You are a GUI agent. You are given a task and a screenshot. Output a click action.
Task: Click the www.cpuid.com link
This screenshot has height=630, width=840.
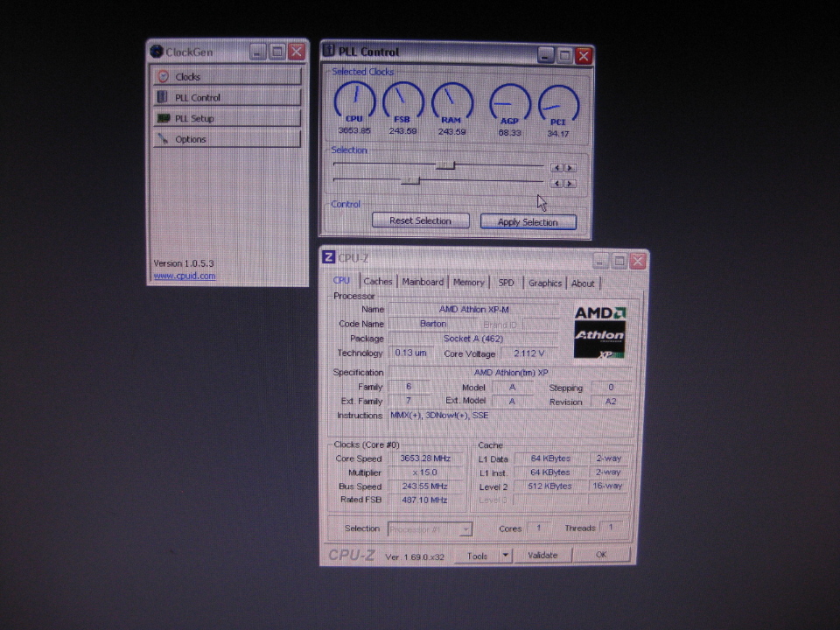185,276
